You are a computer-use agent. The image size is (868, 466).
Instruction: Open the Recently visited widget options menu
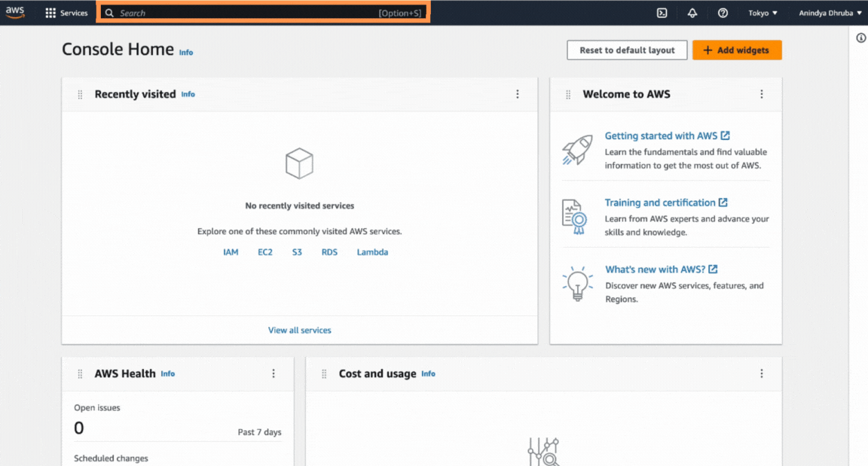click(518, 93)
